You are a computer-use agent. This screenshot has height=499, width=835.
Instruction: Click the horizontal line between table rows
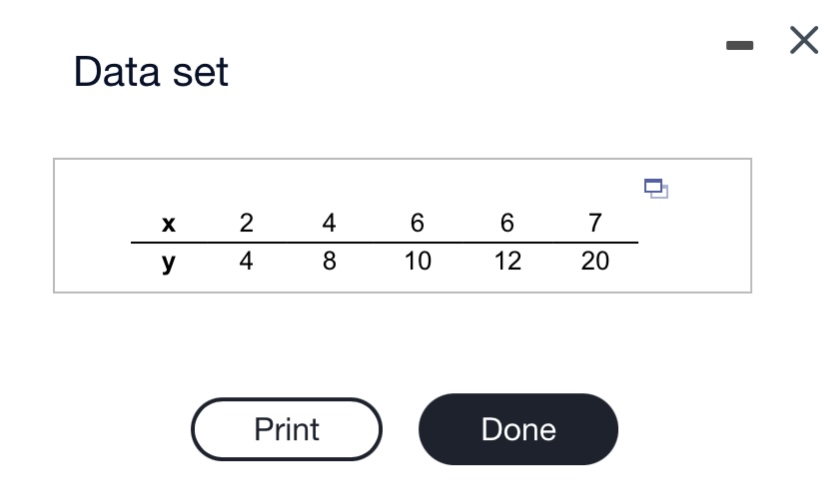point(384,242)
